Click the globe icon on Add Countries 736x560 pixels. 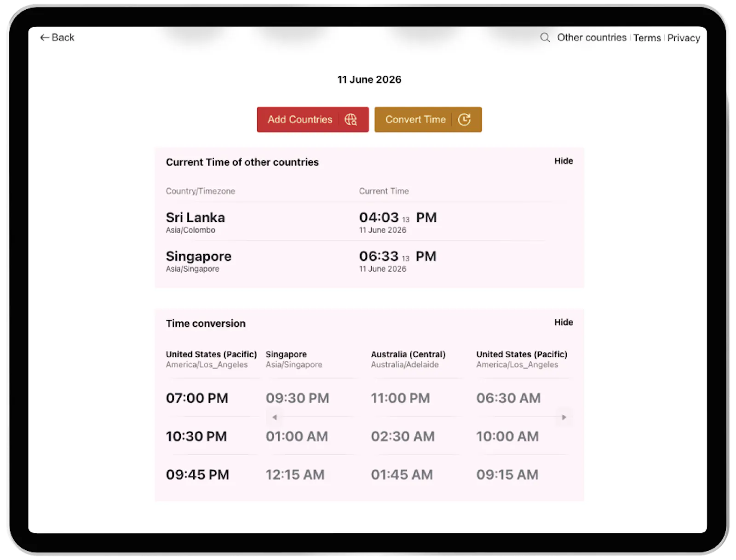point(351,120)
